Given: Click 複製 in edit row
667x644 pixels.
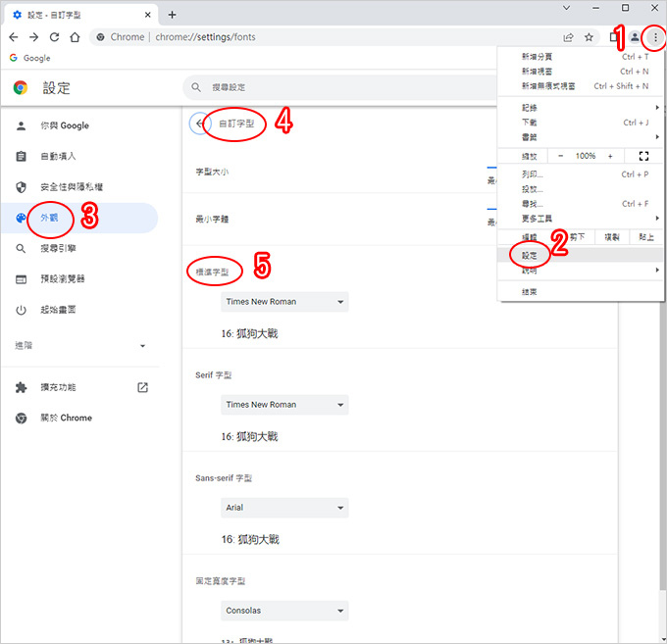Looking at the screenshot, I should click(x=612, y=237).
